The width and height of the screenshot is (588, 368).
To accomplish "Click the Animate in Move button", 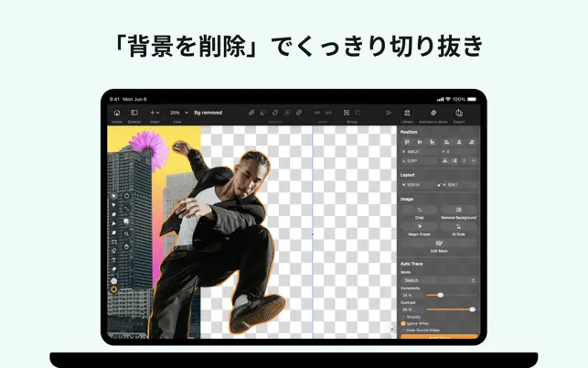I will coord(433,113).
